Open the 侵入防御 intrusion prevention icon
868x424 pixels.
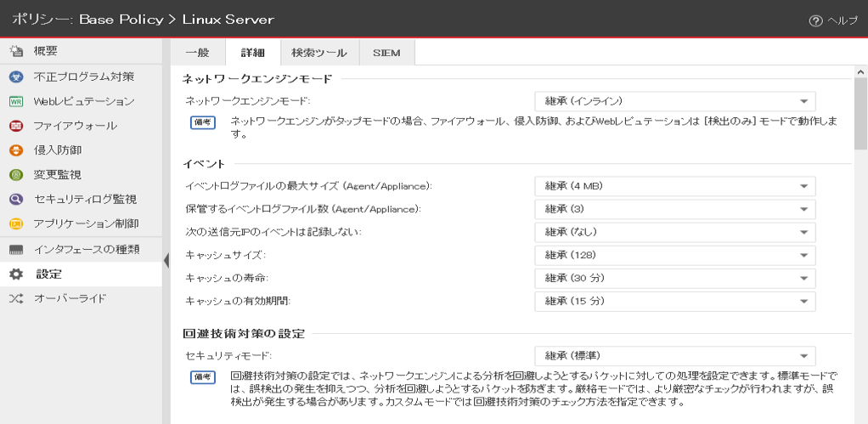coord(15,150)
